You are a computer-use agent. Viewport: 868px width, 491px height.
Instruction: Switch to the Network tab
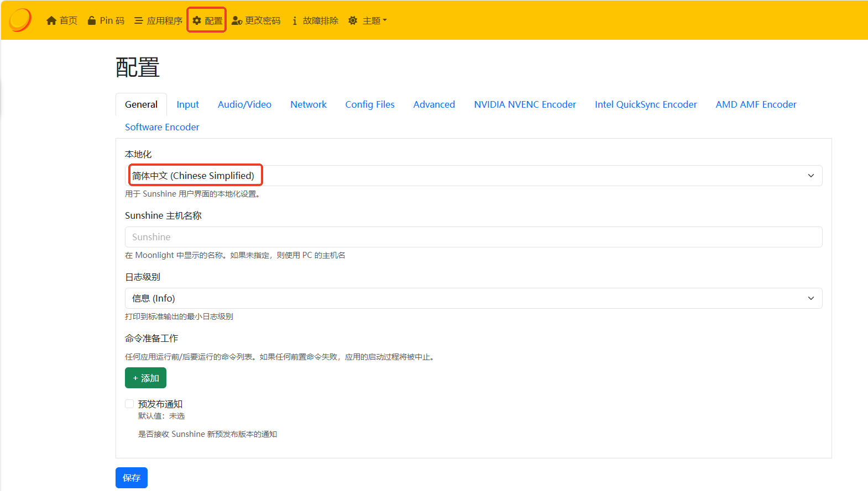point(308,104)
